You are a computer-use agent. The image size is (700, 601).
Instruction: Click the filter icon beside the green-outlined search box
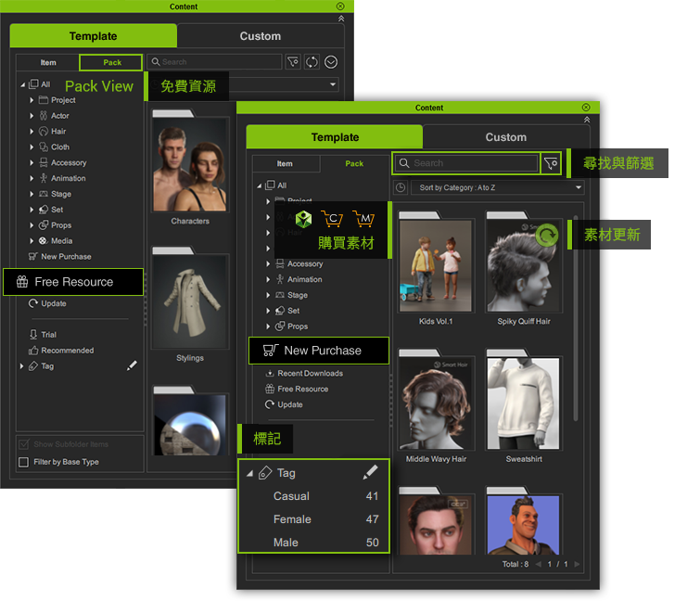(552, 163)
